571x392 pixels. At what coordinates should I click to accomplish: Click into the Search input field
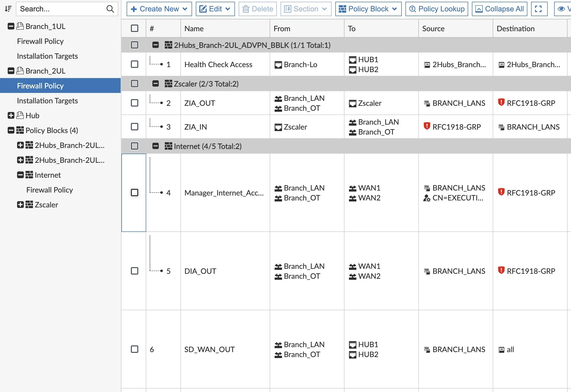(x=62, y=9)
